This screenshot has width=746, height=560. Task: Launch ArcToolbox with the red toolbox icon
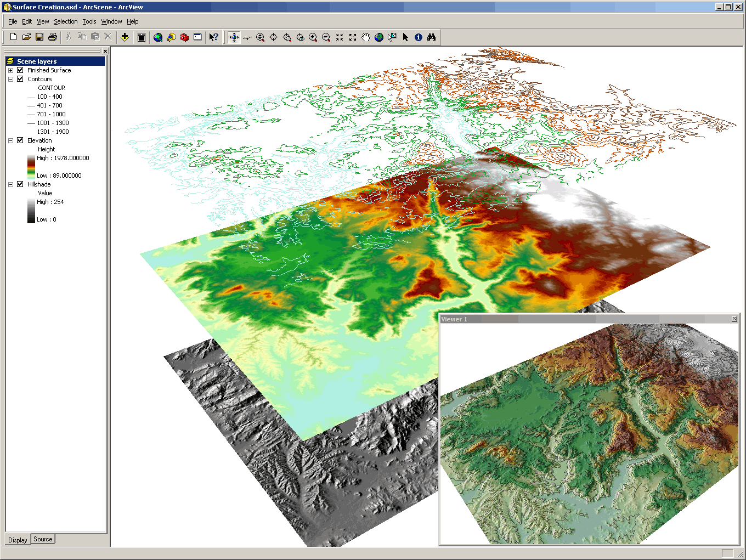pyautogui.click(x=184, y=37)
